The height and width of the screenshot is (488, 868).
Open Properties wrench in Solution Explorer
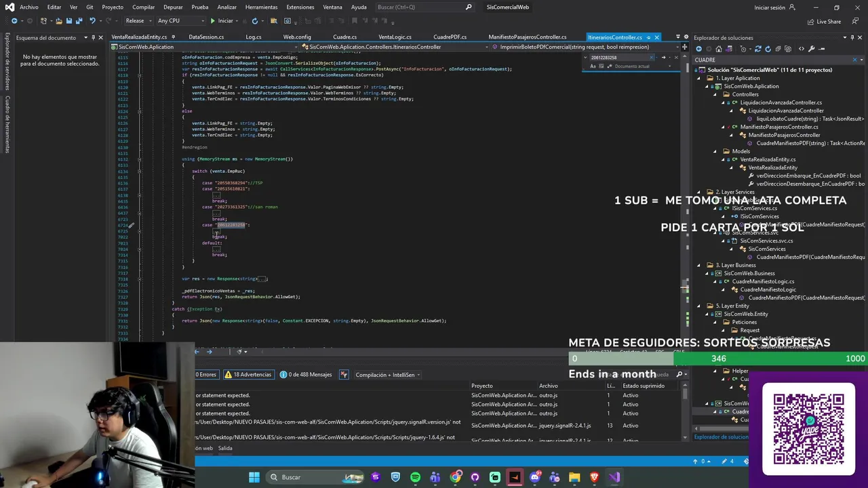[x=811, y=49]
